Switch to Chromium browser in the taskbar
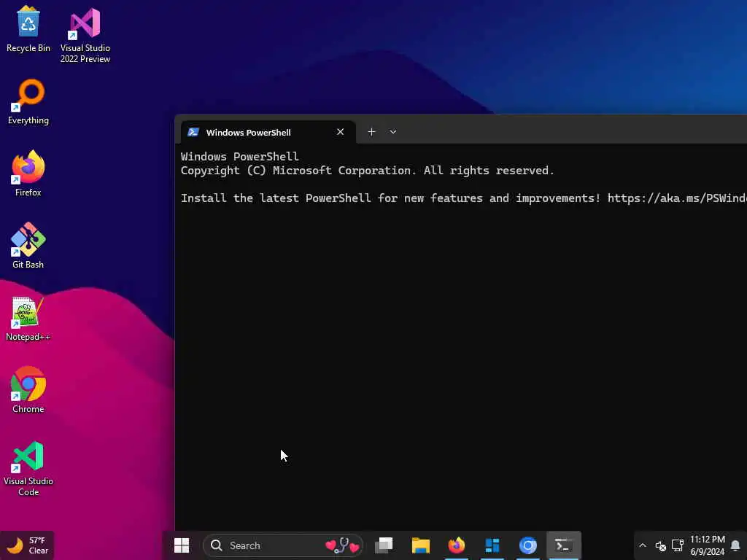 [x=528, y=545]
